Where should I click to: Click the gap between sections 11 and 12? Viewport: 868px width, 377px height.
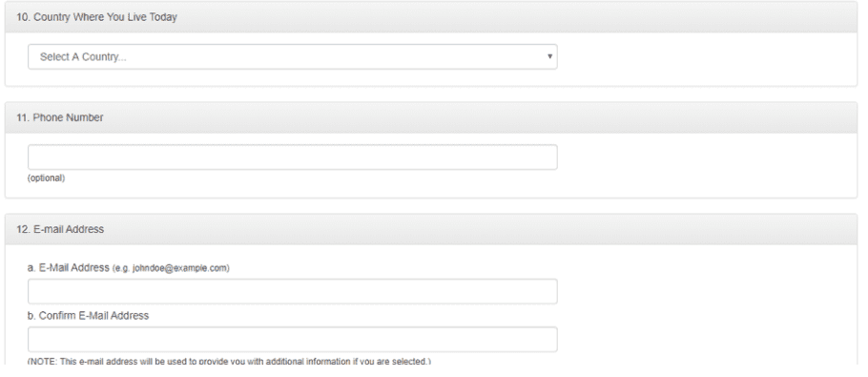point(431,206)
